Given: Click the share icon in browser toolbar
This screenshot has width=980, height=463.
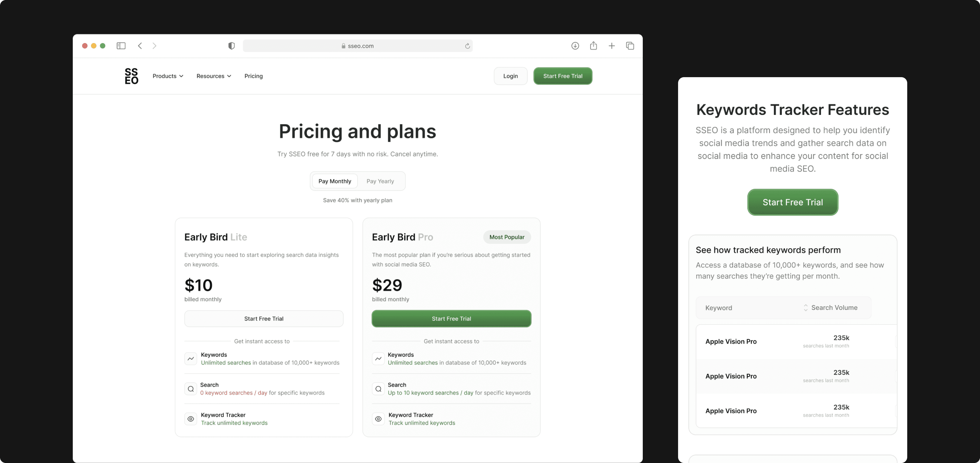Looking at the screenshot, I should coord(593,46).
